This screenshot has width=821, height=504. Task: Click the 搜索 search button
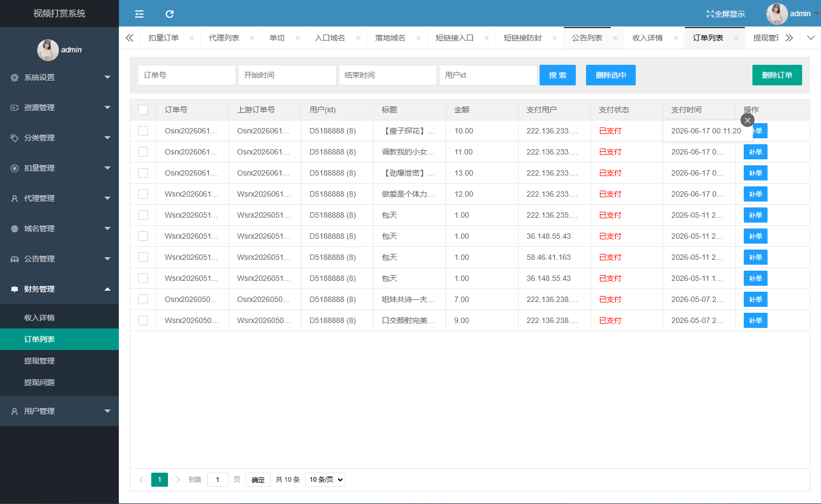(557, 75)
